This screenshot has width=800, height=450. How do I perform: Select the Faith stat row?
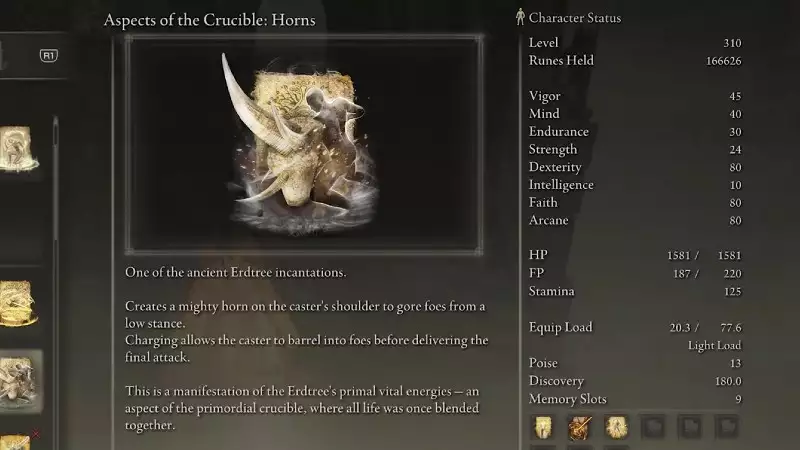click(x=635, y=203)
